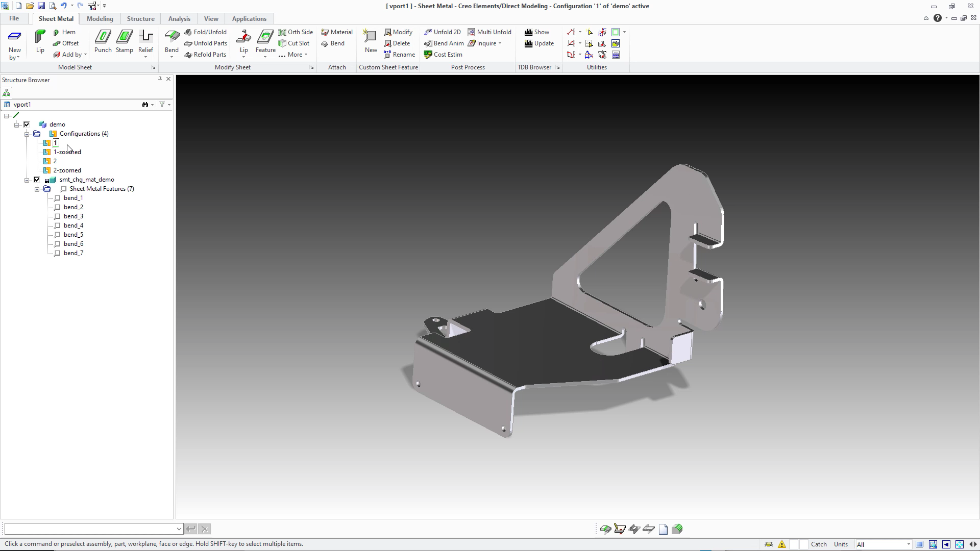Choose Unfold Parts command
The image size is (980, 551).
pos(205,43)
